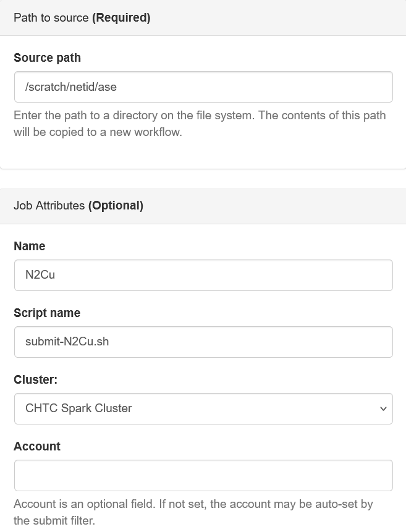This screenshot has height=532, width=406.
Task: Place cursor in "submit-N2Cu.sh" text
Action: [67, 342]
